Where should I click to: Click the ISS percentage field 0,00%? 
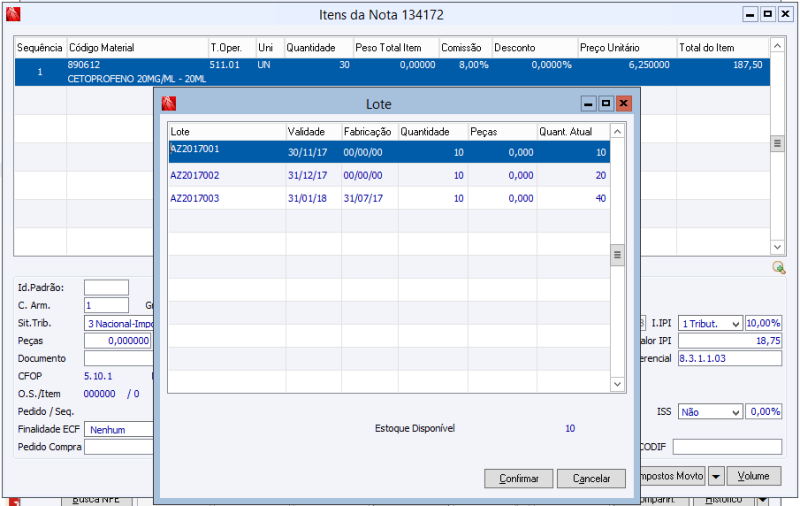[763, 412]
